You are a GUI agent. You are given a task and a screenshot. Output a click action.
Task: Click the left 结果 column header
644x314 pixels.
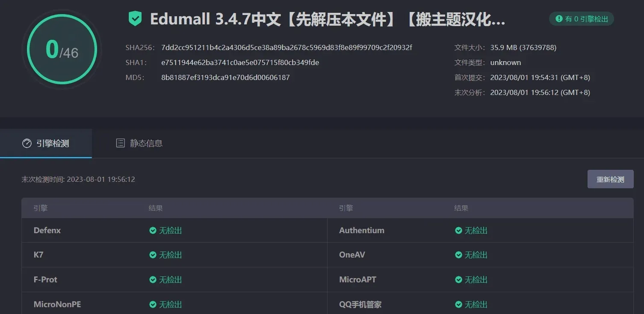(156, 208)
